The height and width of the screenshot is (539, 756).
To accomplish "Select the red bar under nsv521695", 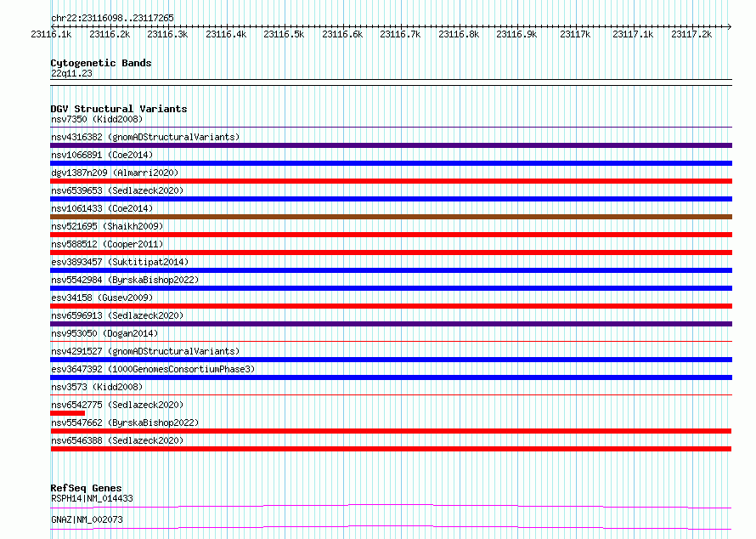I will coord(391,235).
